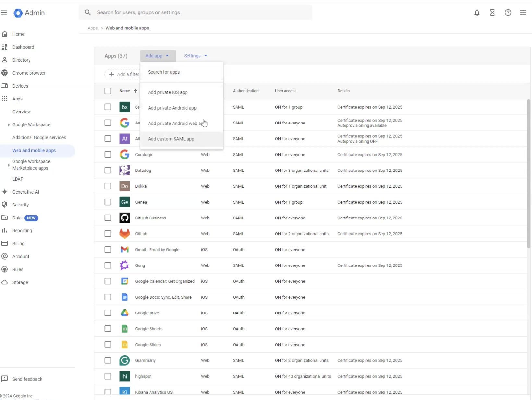Check the Google Sheets row checkbox
This screenshot has height=400, width=532.
click(x=108, y=329)
